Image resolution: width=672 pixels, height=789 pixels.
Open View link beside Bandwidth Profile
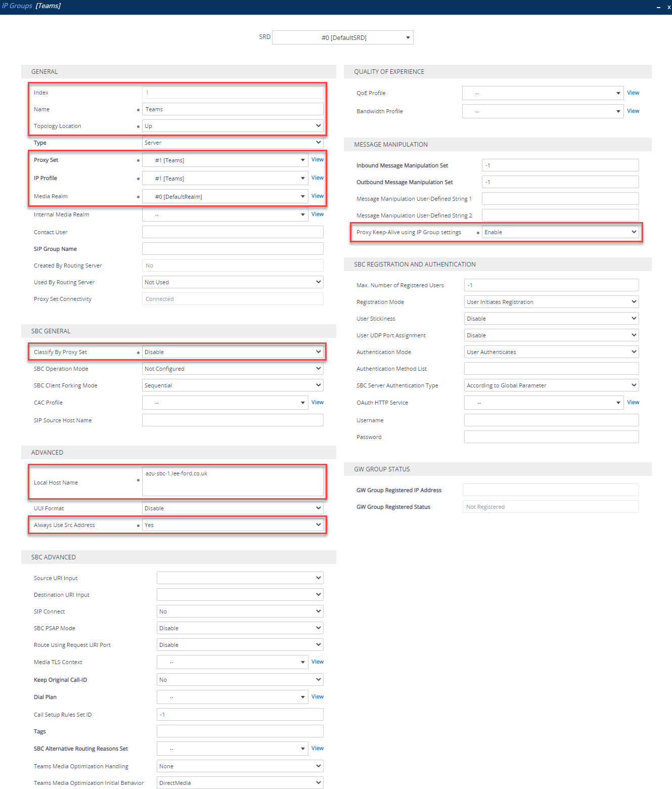[x=633, y=111]
